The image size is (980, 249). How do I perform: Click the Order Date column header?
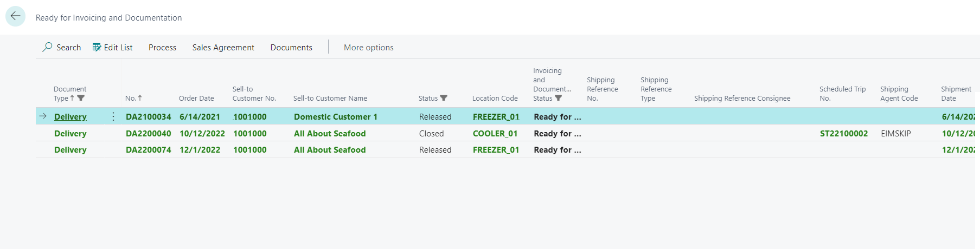(x=196, y=98)
